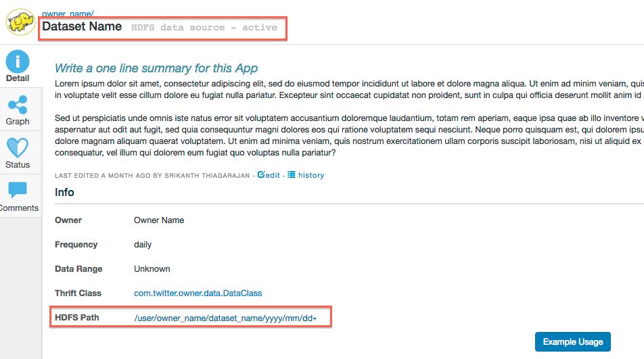
Task: Click the /user/owner_name/dataset_name path link
Action: pyautogui.click(x=222, y=318)
